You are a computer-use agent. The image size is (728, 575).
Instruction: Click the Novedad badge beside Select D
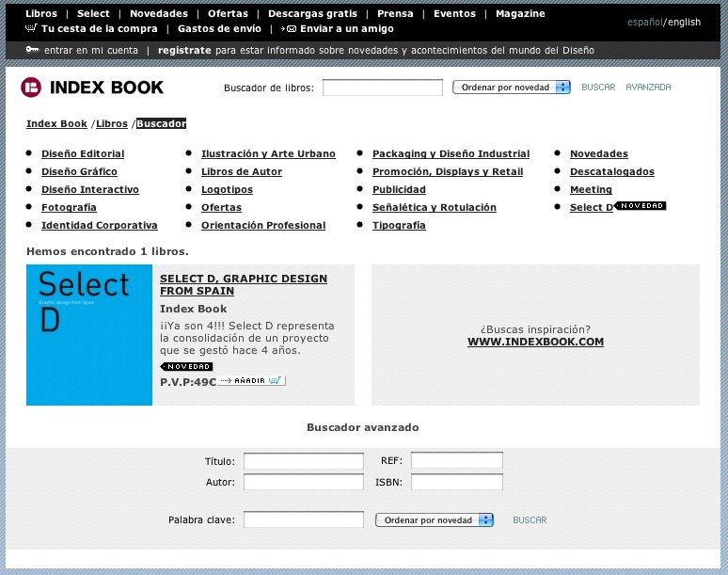click(x=641, y=205)
